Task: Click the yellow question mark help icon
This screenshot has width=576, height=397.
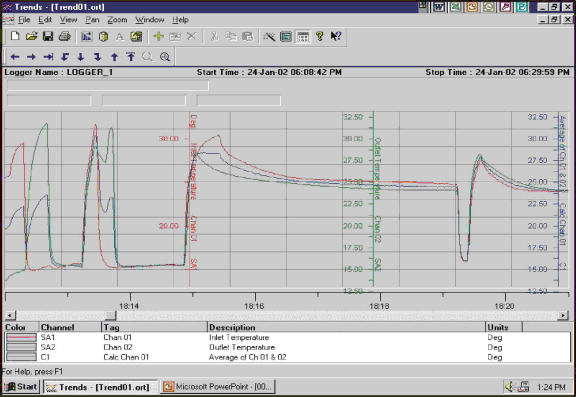Action: click(320, 36)
